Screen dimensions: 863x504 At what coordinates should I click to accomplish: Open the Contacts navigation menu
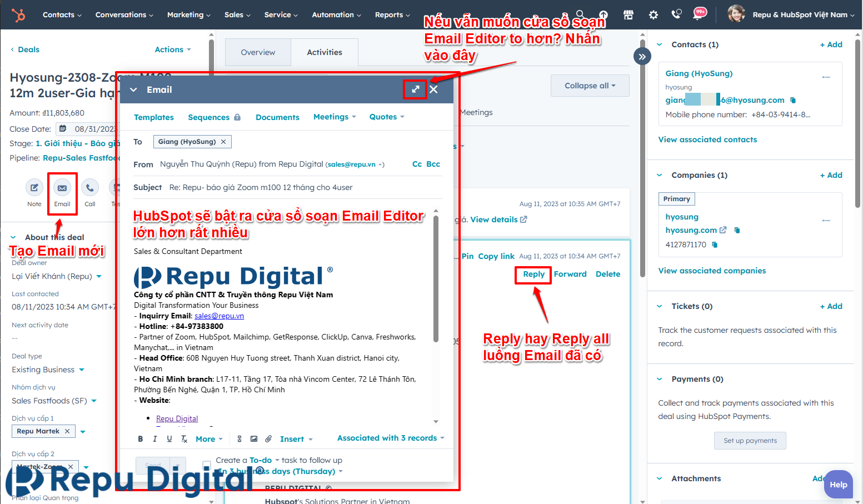[62, 15]
